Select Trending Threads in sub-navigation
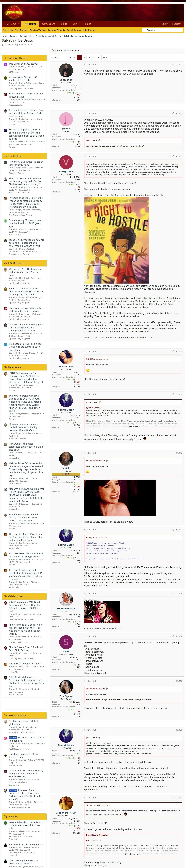Image resolution: width=186 pixels, height=868 pixels. point(38,30)
